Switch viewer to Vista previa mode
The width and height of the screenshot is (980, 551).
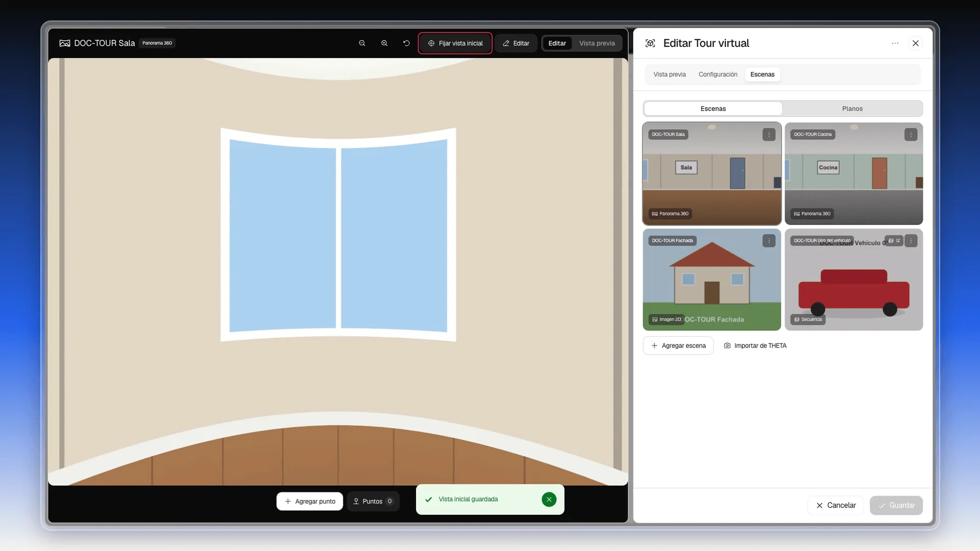(597, 43)
